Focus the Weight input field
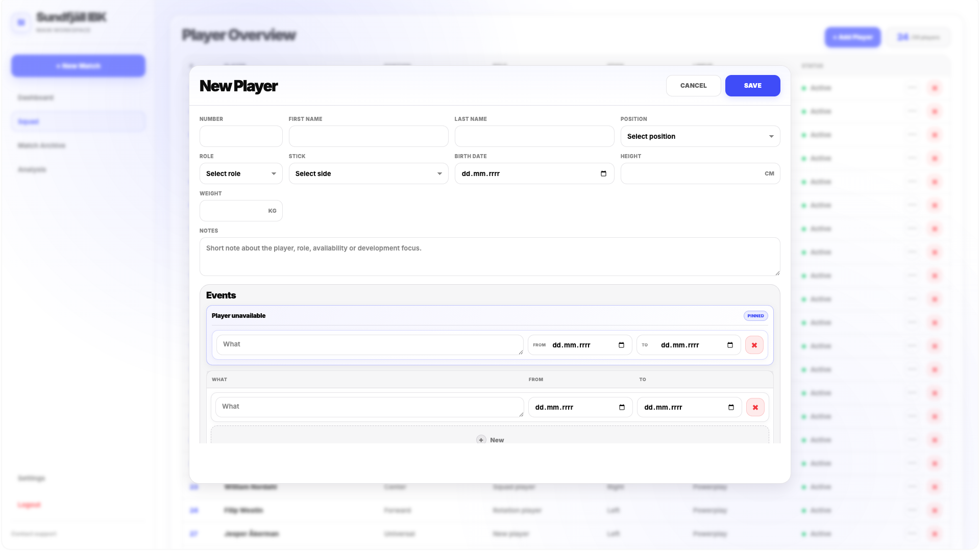Viewport: 980px width, 551px height. 241,211
